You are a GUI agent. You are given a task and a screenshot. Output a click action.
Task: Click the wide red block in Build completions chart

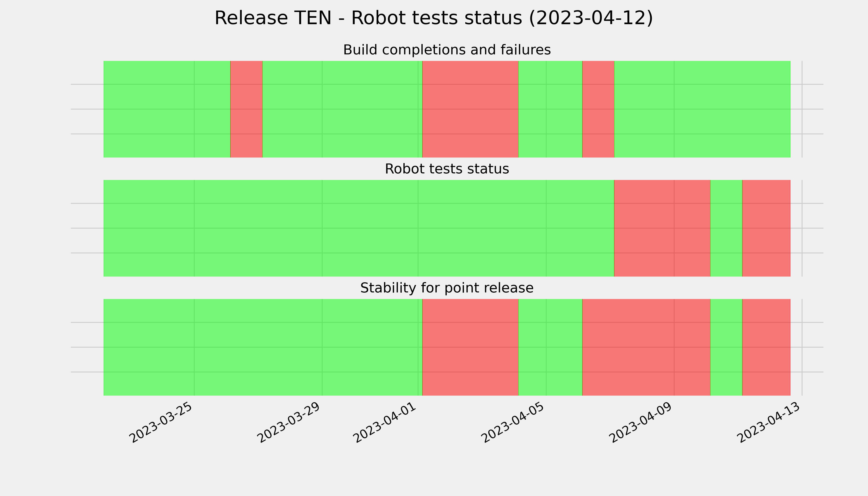[470, 109]
